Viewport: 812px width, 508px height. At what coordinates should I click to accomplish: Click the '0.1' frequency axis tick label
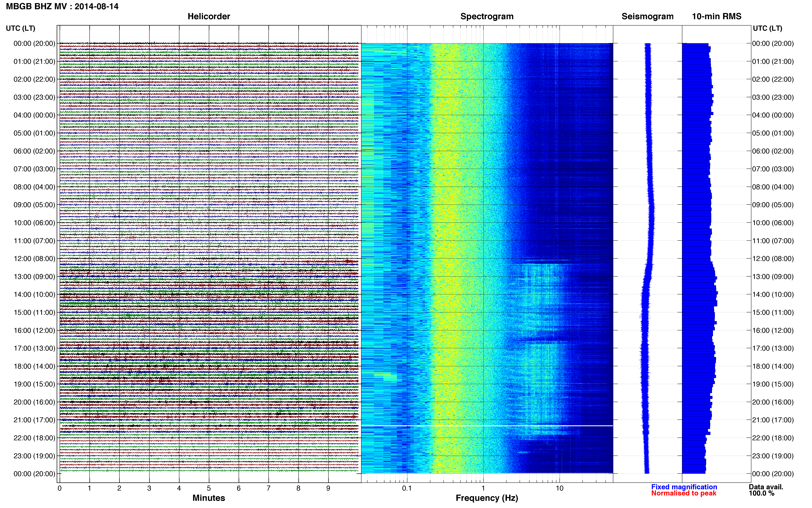coord(407,488)
